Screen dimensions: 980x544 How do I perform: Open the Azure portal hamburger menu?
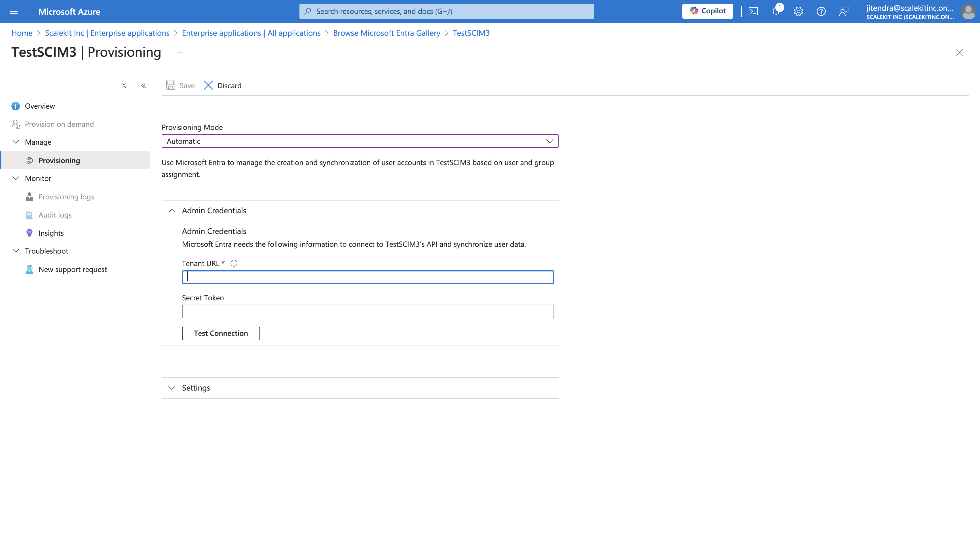[x=14, y=11]
